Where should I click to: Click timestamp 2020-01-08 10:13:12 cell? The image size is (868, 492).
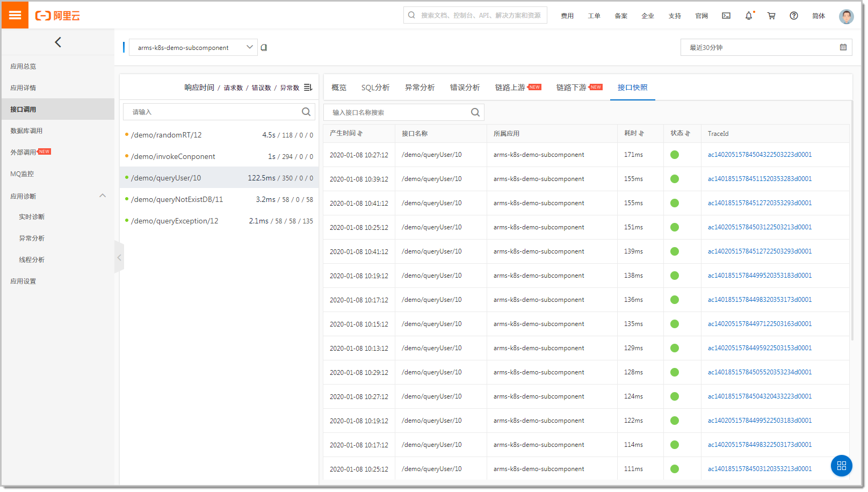coord(359,348)
